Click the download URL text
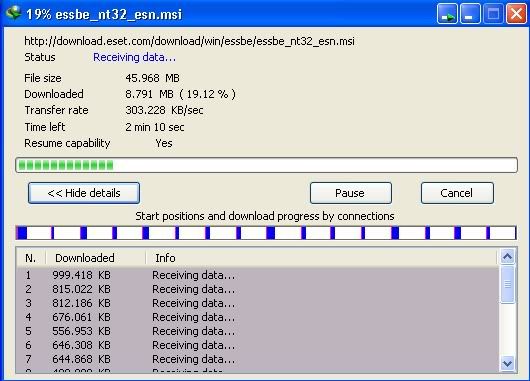The image size is (530, 381). tap(189, 41)
